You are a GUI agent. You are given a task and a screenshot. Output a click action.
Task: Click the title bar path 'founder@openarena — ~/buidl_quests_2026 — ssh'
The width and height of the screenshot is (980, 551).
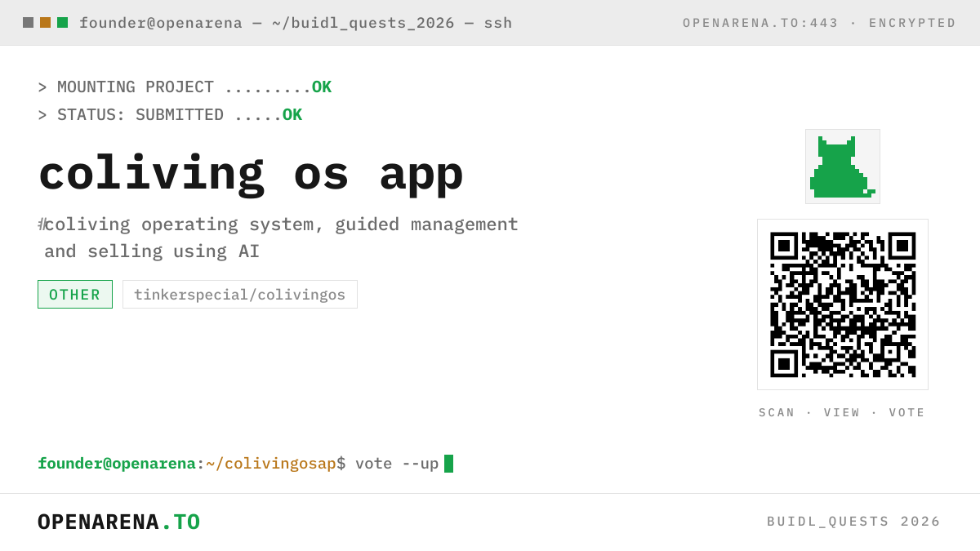(296, 23)
